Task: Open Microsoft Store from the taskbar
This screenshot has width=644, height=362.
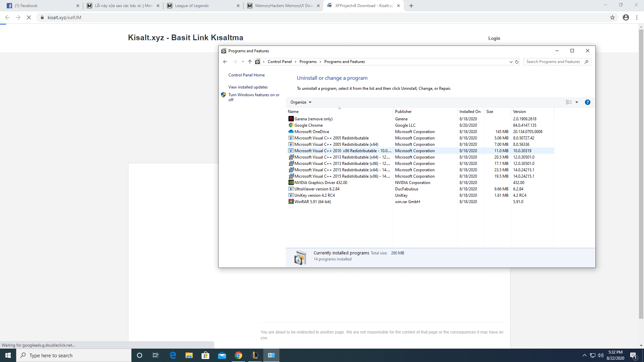Action: click(x=206, y=355)
